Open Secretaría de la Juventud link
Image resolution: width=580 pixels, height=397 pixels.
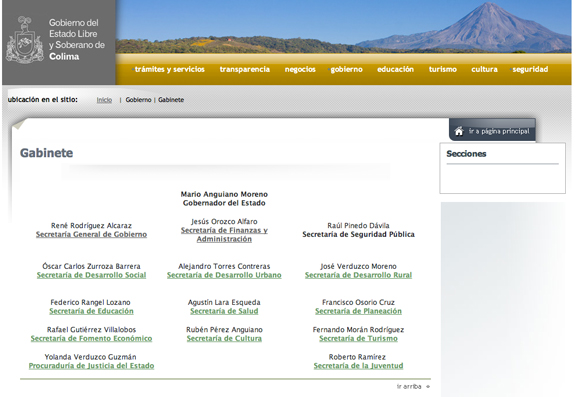coord(358,366)
